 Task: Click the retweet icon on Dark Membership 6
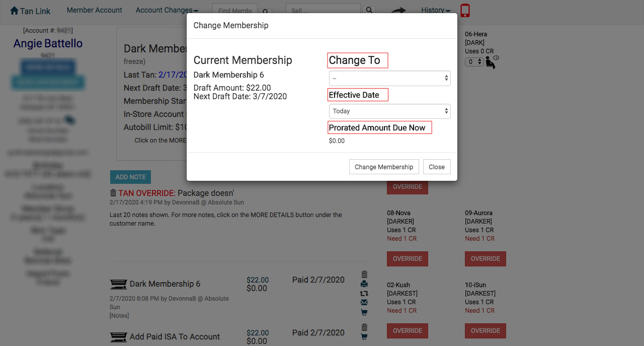(x=364, y=293)
